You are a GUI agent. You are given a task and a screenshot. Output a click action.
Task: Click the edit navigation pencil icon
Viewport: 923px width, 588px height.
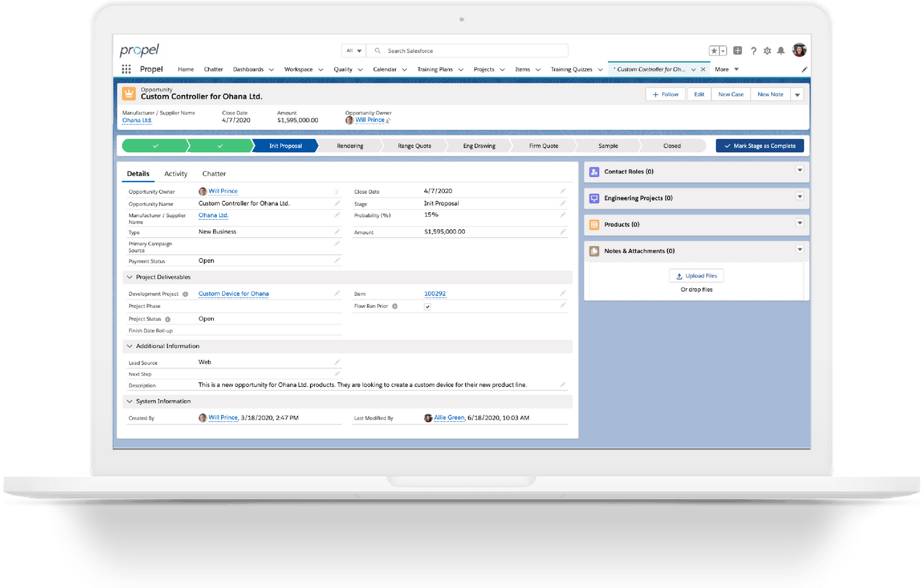pos(804,69)
